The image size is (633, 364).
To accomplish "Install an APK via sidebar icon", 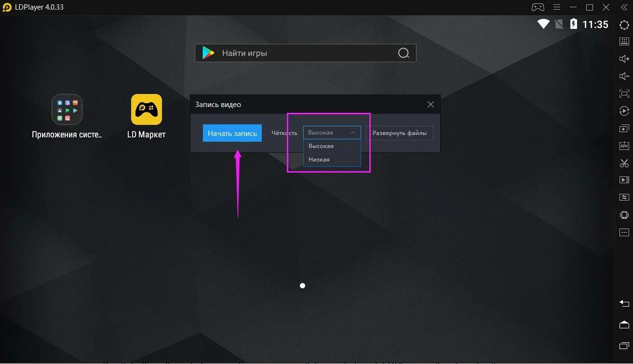I will pyautogui.click(x=624, y=146).
